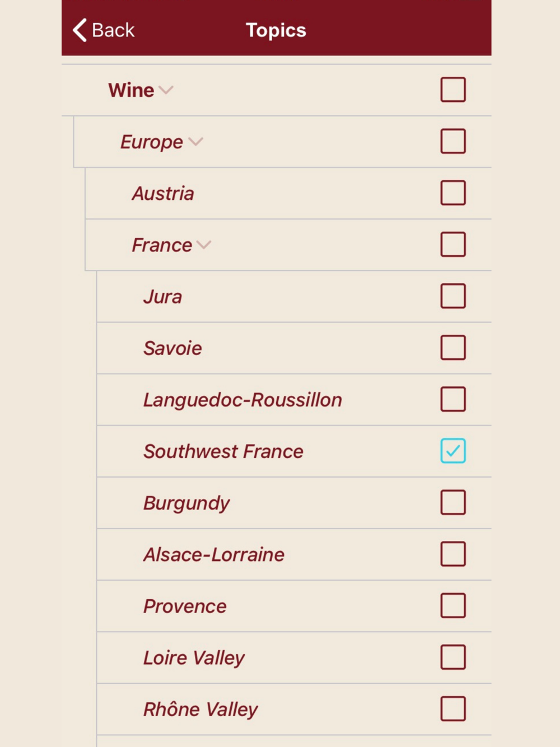Viewport: 560px width, 747px height.
Task: Select the France checkbox
Action: (x=452, y=245)
